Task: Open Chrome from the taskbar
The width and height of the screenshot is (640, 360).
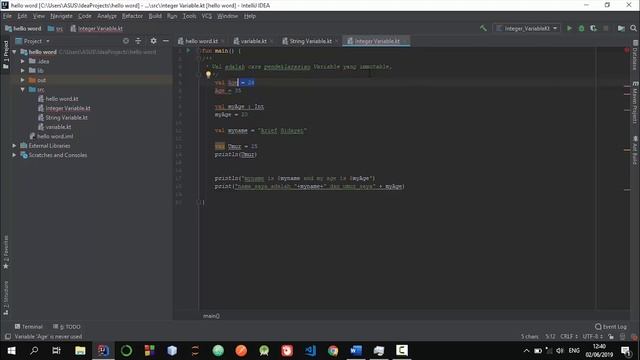Action: point(333,351)
